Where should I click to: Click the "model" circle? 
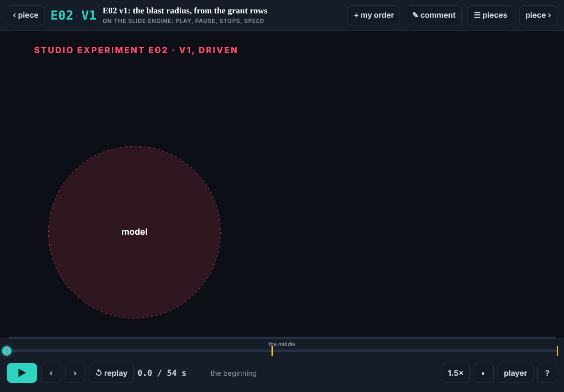tap(134, 232)
